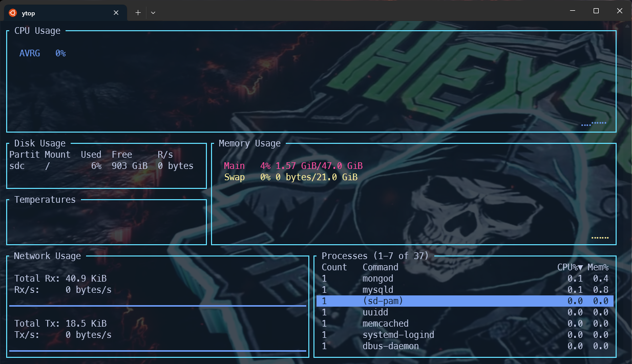The height and width of the screenshot is (364, 632).
Task: Click the Ubuntu icon on the ytop tab
Action: pyautogui.click(x=12, y=13)
